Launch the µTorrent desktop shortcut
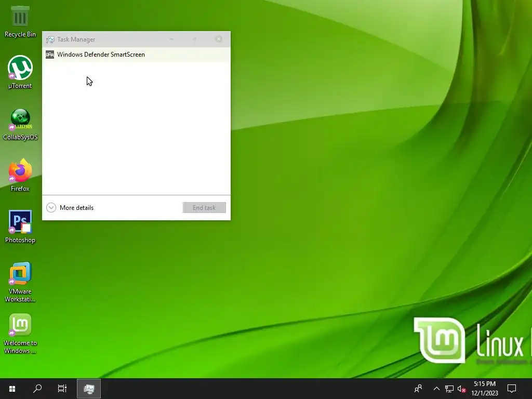Viewport: 532px width, 399px height. [x=20, y=72]
